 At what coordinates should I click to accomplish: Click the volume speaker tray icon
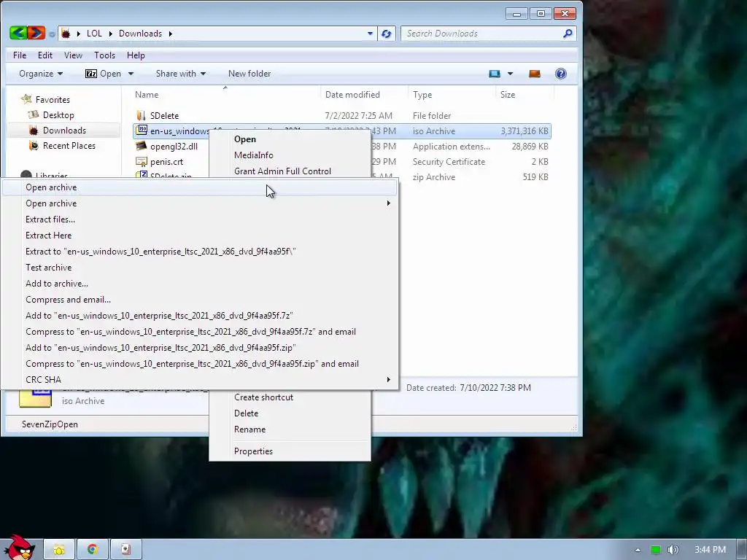click(673, 550)
